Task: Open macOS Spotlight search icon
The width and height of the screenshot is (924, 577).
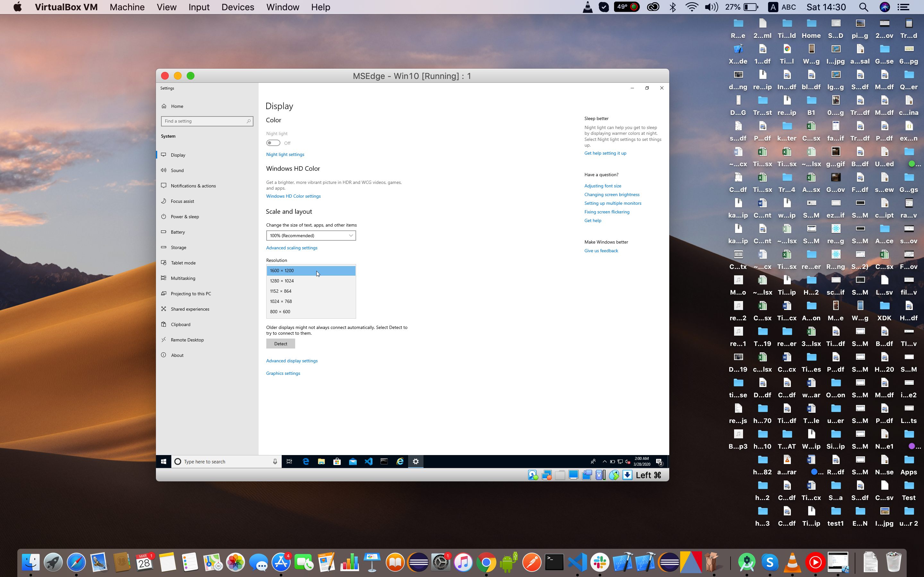Action: [864, 7]
